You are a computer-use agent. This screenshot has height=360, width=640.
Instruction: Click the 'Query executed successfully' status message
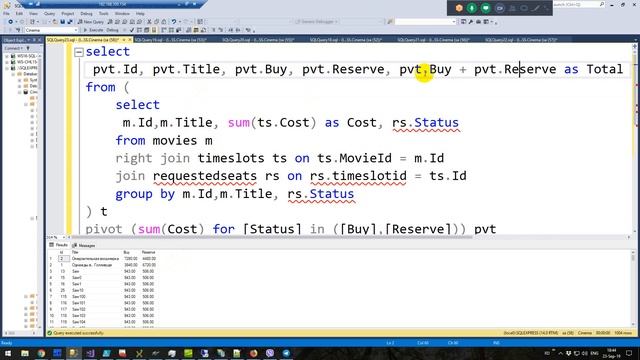[x=79, y=333]
